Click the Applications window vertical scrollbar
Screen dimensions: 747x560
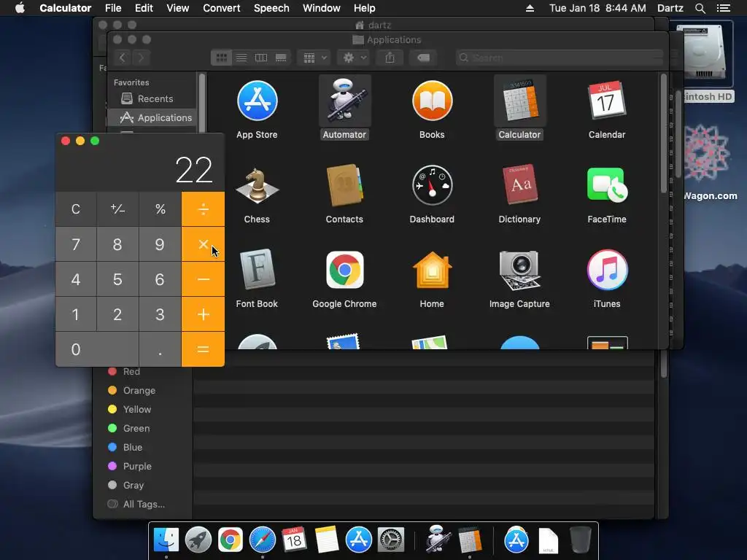point(664,133)
